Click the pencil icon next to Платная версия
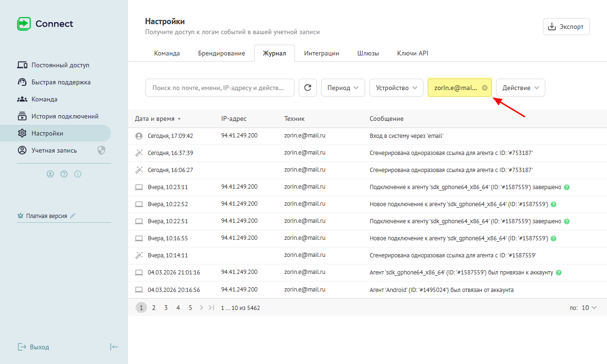 coord(73,216)
